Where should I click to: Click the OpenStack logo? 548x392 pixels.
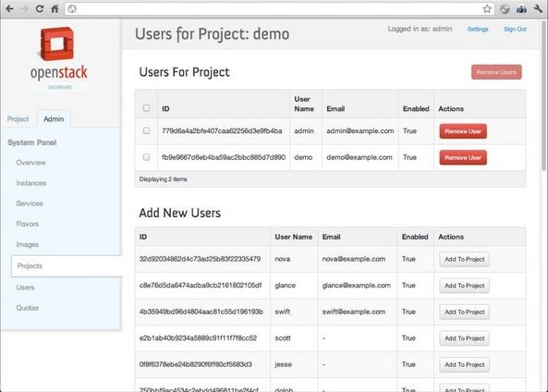click(x=59, y=57)
